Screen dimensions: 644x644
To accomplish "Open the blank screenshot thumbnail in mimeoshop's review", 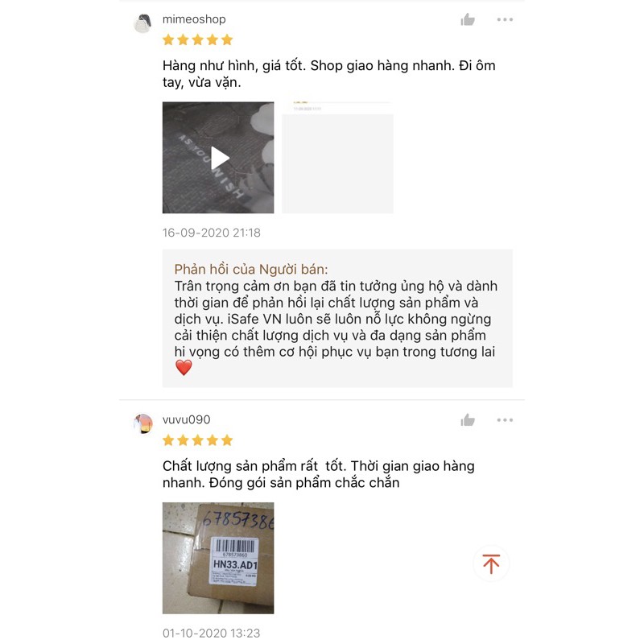I will coord(337,158).
